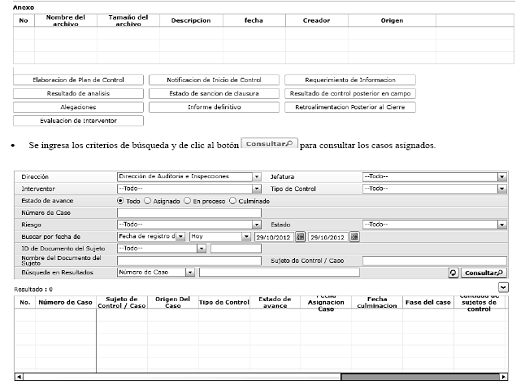Open Elaboracion de Plan de Control

[78, 80]
